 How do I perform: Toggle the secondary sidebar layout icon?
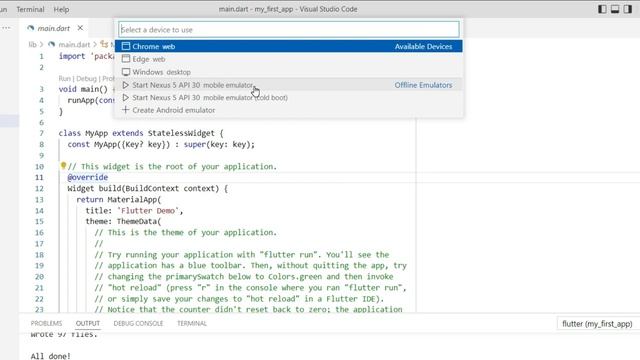[x=627, y=9]
